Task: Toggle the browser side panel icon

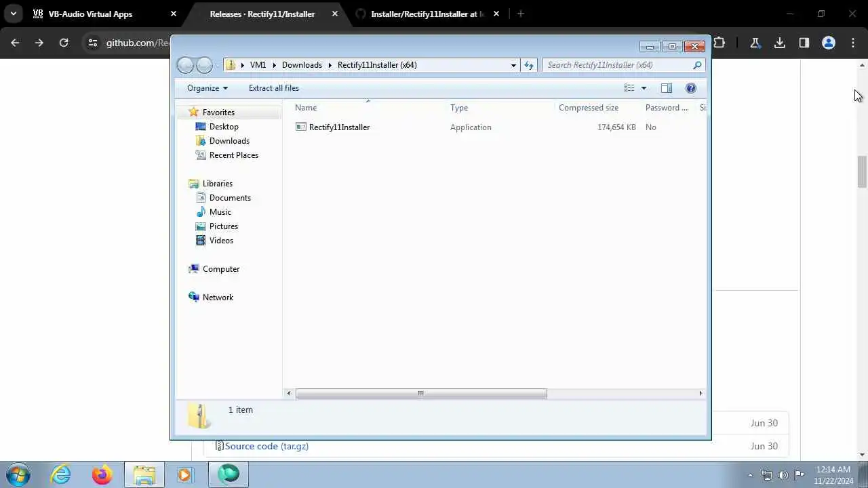Action: [804, 43]
